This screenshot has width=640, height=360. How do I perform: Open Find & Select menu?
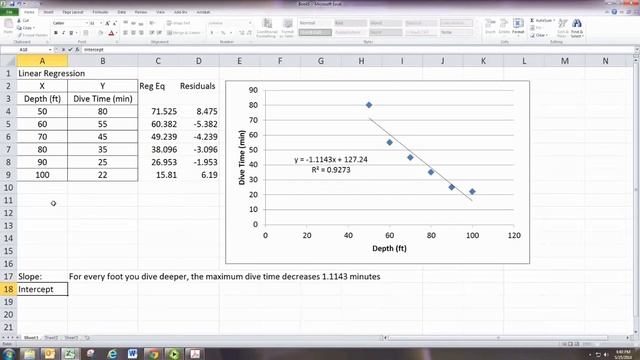pos(577,28)
